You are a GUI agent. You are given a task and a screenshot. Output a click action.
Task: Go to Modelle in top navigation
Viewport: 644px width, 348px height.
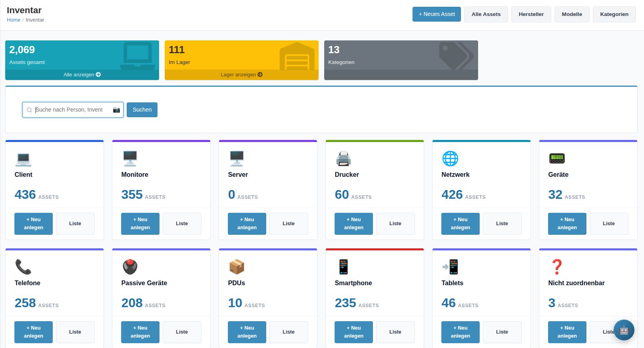pyautogui.click(x=572, y=14)
